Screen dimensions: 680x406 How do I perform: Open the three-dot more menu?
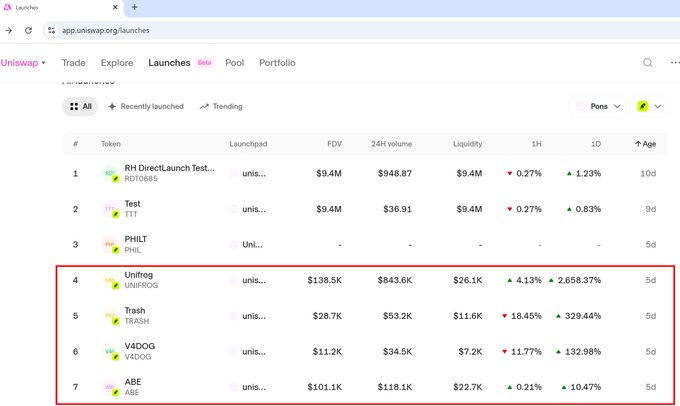click(x=675, y=63)
